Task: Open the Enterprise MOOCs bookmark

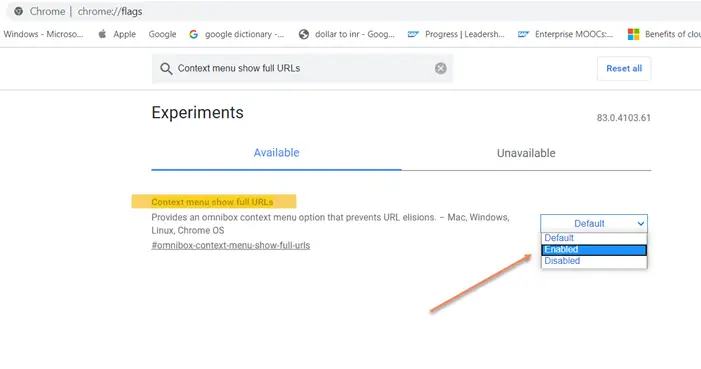Action: (x=565, y=34)
